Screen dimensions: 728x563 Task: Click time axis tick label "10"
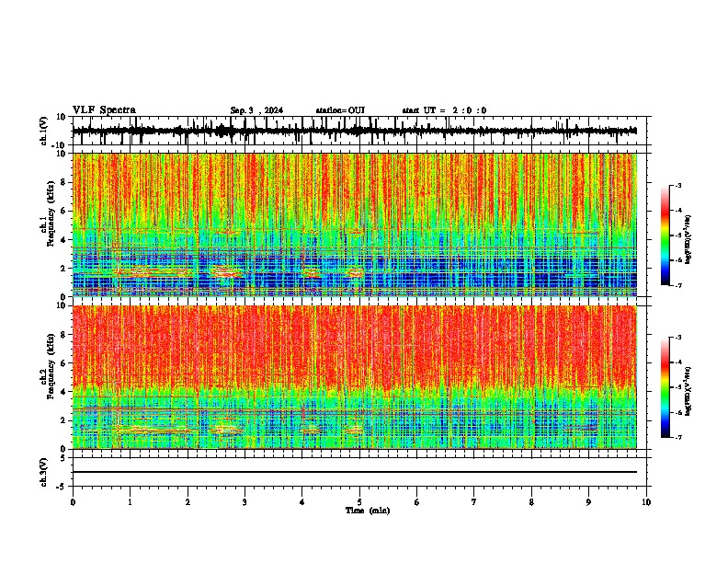(x=646, y=502)
